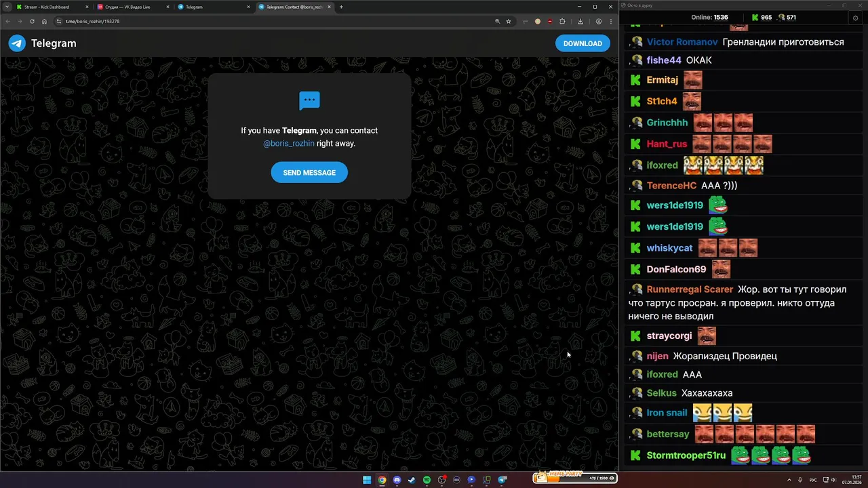Go back to the previous page
Image resolution: width=868 pixels, height=488 pixels.
pos(7,21)
